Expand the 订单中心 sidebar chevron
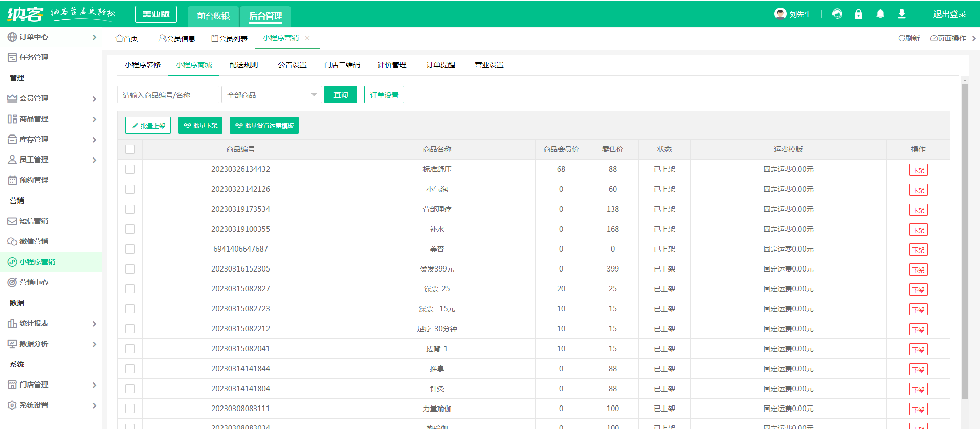 [94, 37]
